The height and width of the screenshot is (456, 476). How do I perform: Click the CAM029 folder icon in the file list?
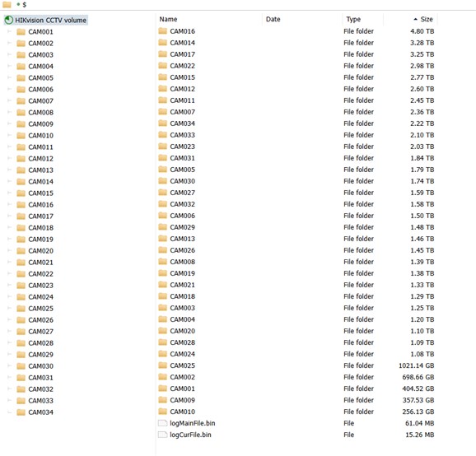(163, 227)
